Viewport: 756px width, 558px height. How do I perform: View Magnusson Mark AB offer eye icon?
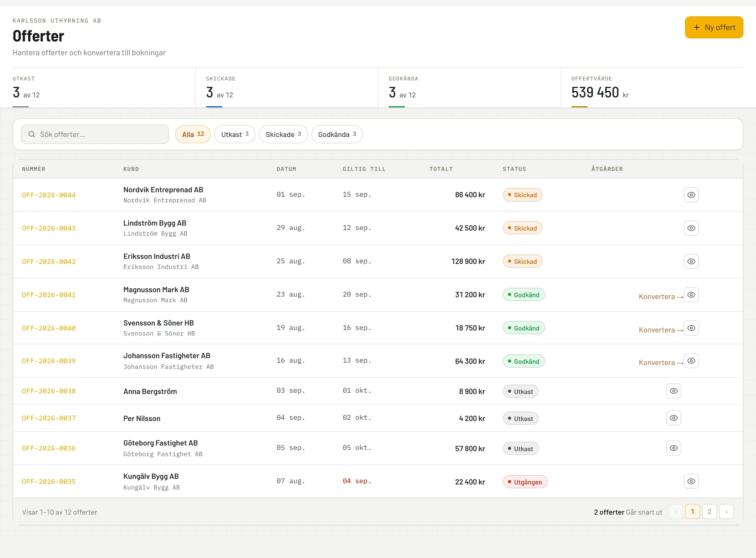pos(691,294)
